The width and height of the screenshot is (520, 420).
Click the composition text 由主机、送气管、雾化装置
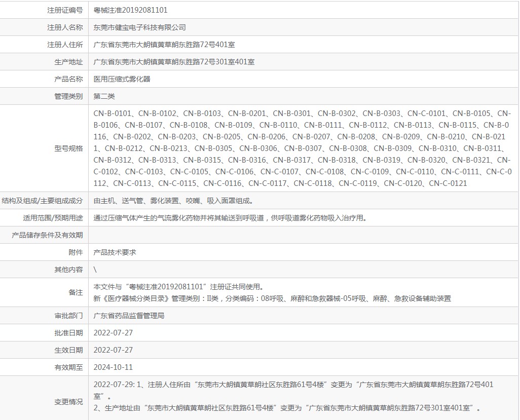click(174, 201)
